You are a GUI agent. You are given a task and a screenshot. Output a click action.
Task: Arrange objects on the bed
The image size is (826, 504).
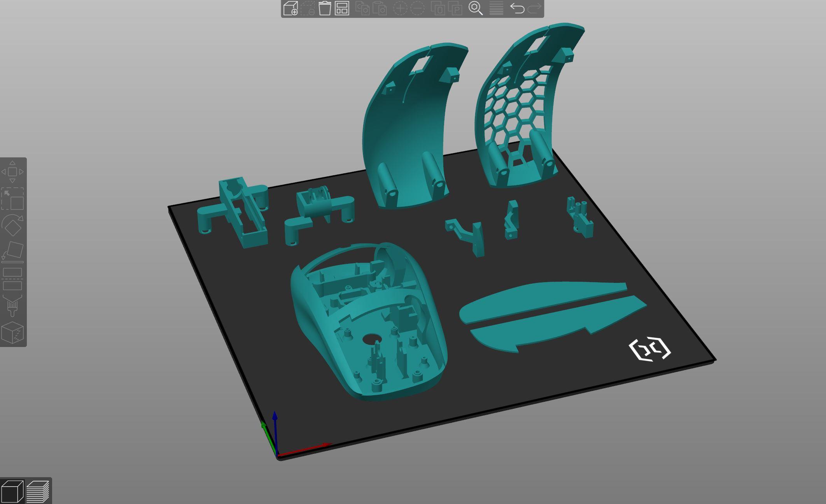(x=342, y=8)
